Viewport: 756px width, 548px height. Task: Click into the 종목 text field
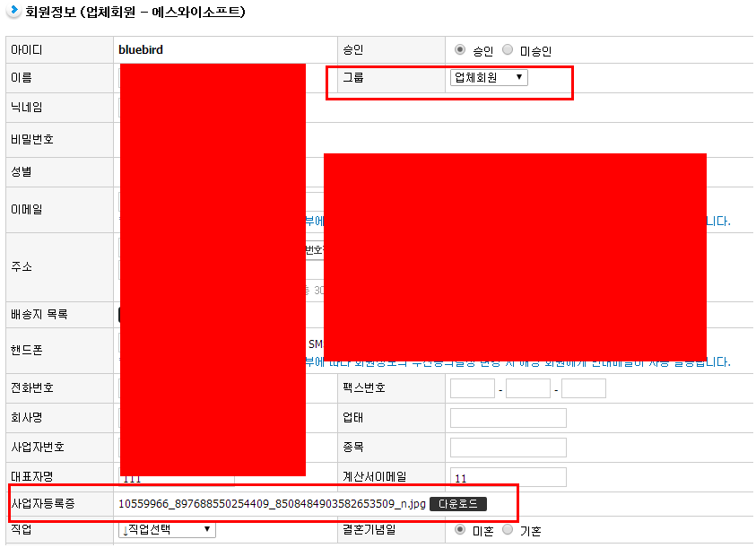[508, 448]
